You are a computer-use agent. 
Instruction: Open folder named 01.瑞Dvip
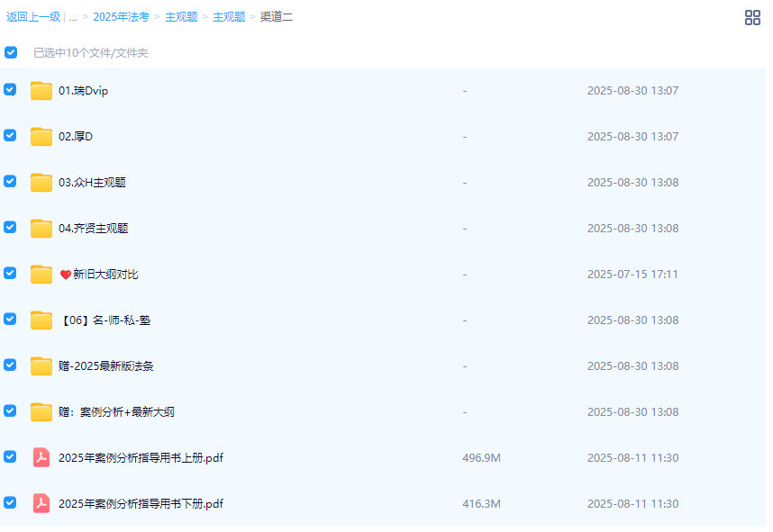click(83, 91)
